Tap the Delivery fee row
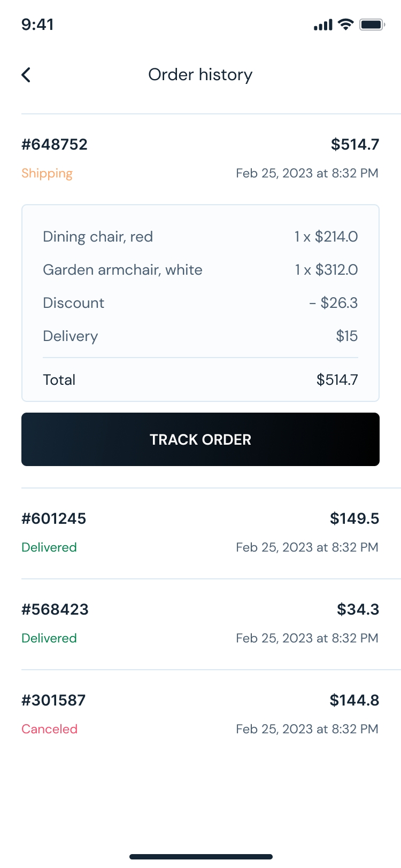This screenshot has width=401, height=868. coord(200,336)
